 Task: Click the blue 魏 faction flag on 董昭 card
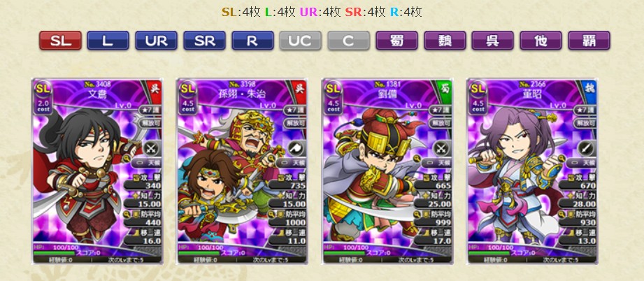[x=591, y=88]
